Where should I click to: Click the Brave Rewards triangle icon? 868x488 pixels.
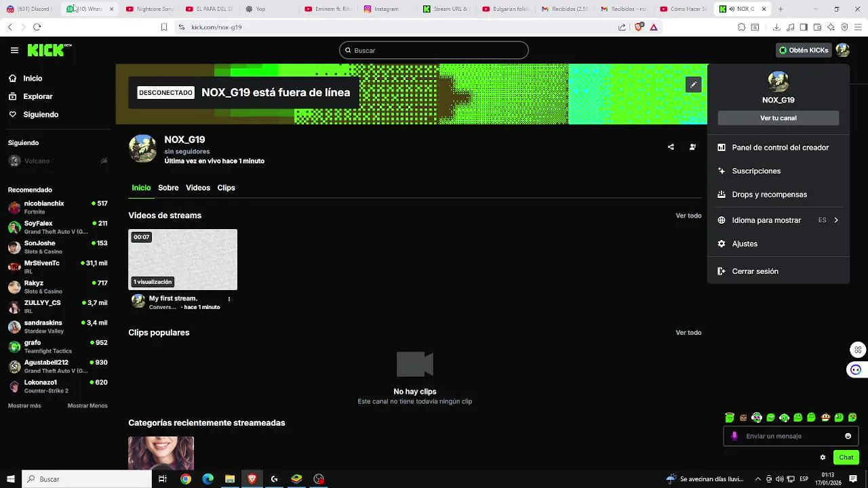pyautogui.click(x=654, y=27)
